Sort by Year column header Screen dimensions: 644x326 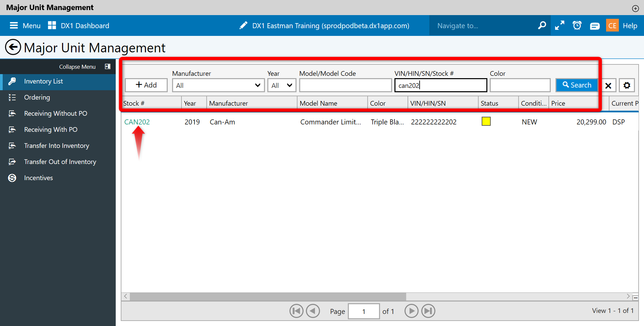pos(194,103)
